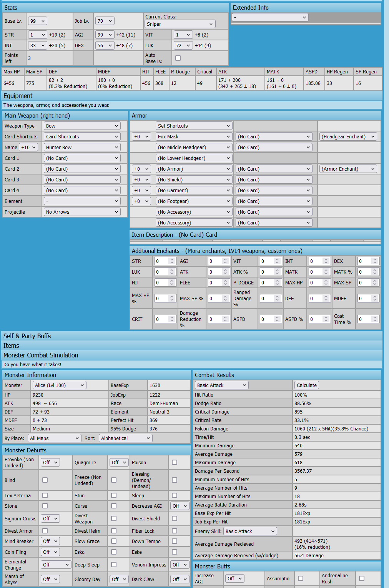Collapse the Equipment section header

[x=192, y=96]
